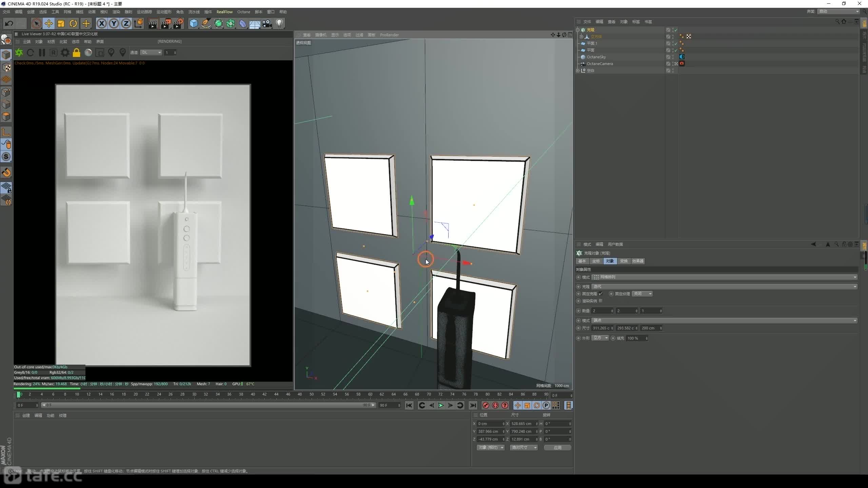Click the Subdivision Surface generator icon
Viewport: 868px width, 488px height.
click(218, 23)
